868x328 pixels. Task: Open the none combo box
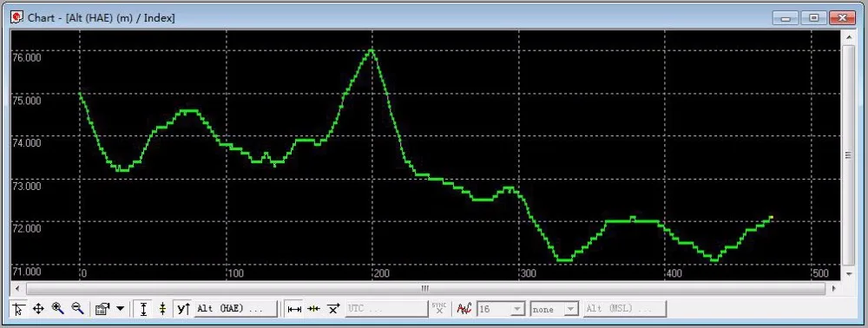pyautogui.click(x=555, y=309)
